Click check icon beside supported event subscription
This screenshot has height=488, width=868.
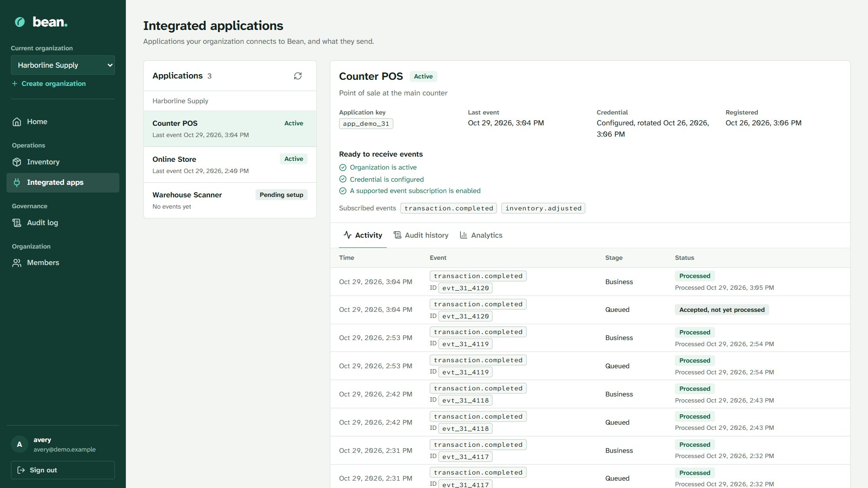tap(343, 191)
